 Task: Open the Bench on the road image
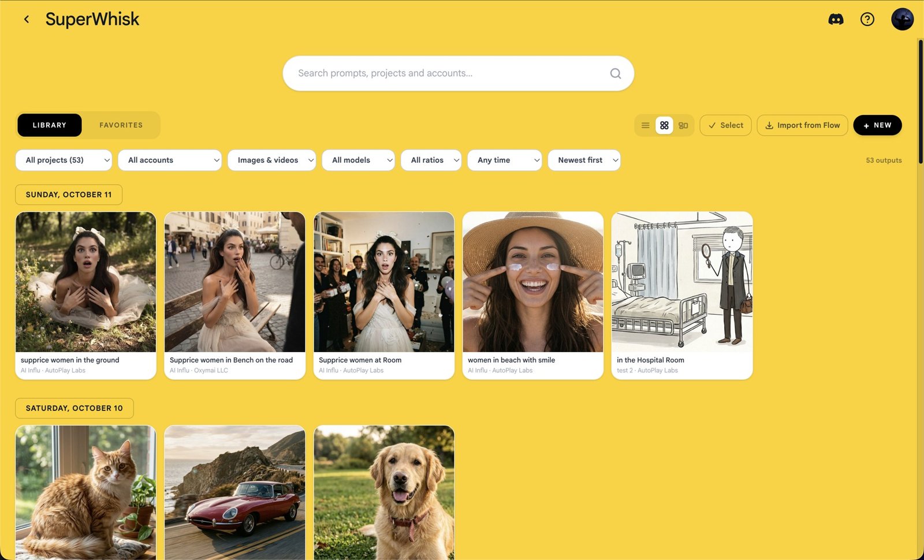234,282
